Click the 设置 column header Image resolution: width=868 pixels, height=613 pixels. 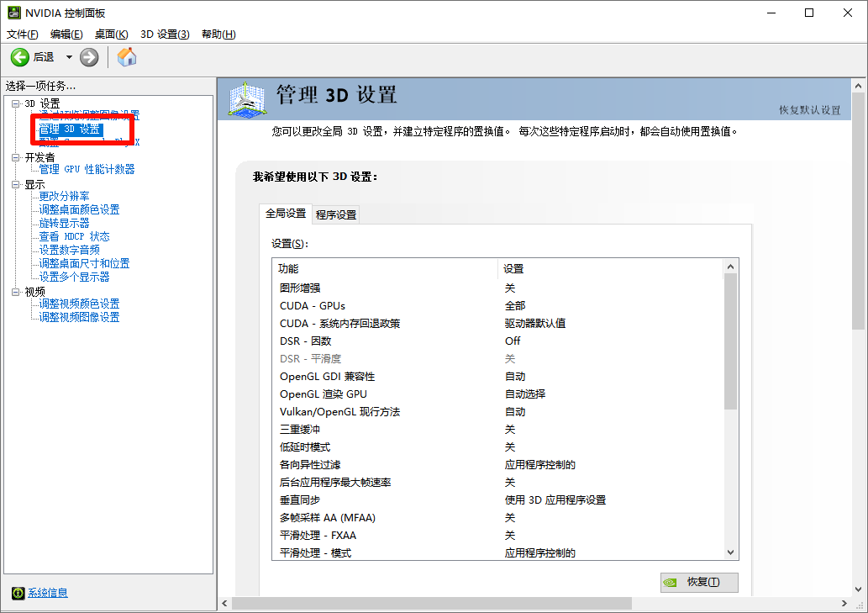[611, 268]
